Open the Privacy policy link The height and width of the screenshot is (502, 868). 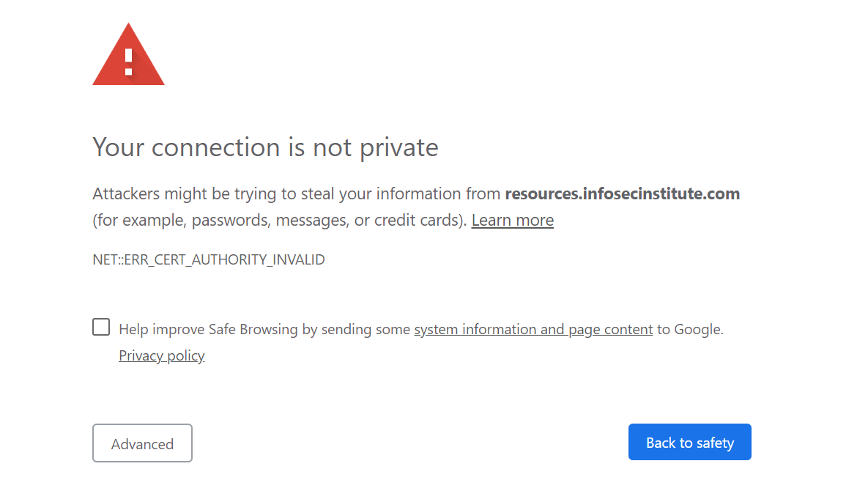[161, 355]
